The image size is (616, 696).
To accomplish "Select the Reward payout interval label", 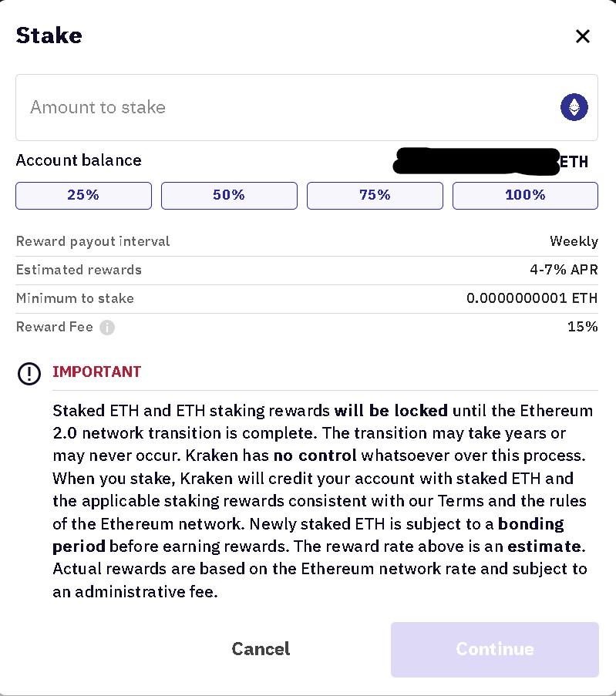I will click(93, 241).
